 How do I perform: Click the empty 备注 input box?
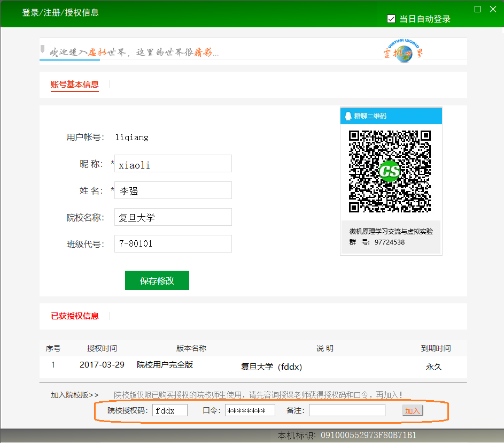(x=347, y=410)
